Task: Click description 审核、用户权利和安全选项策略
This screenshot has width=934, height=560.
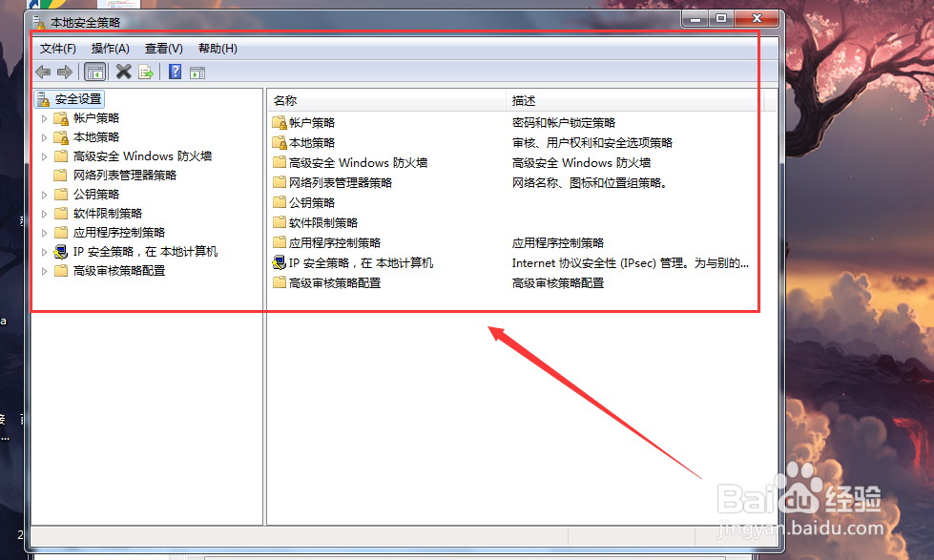Action: point(592,143)
